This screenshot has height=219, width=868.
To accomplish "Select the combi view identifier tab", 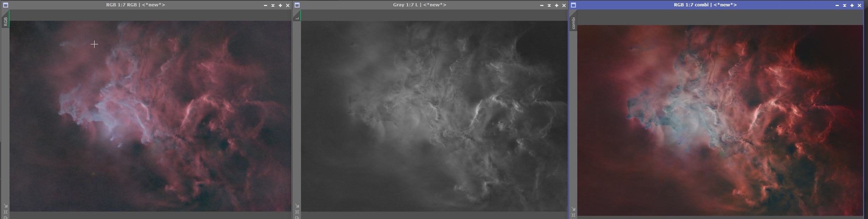I will tap(573, 23).
